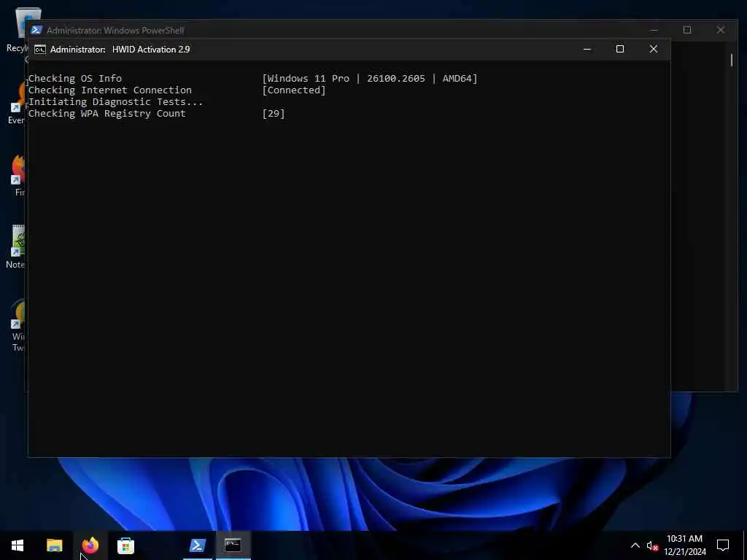Open Microsoft Store from the taskbar

pos(125,545)
